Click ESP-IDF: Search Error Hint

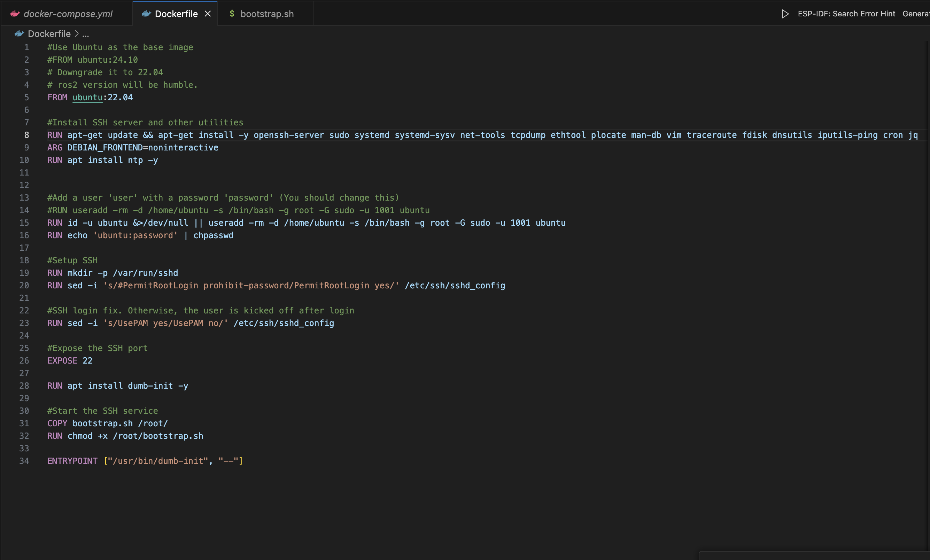tap(846, 14)
